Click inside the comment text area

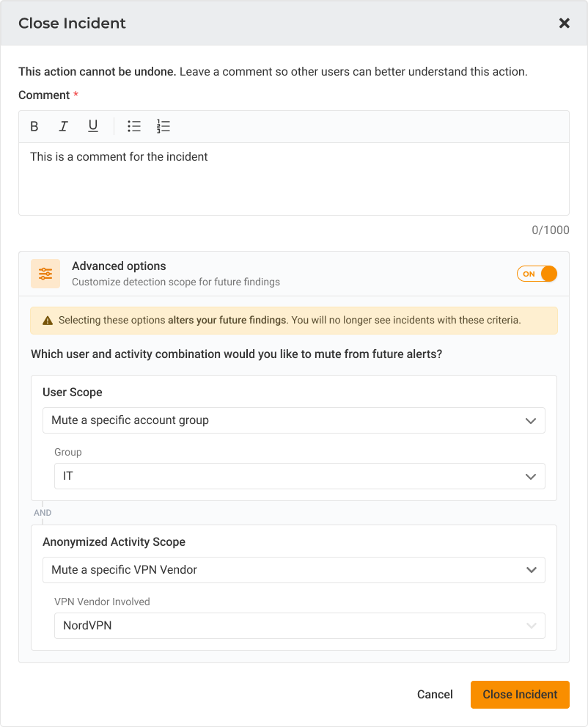294,179
